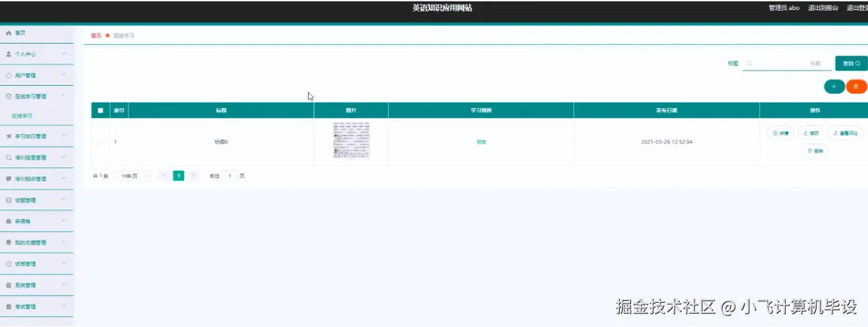Screen dimensions: 868x327
Task: Expand 英语角 using its chevron
Action: point(64,221)
